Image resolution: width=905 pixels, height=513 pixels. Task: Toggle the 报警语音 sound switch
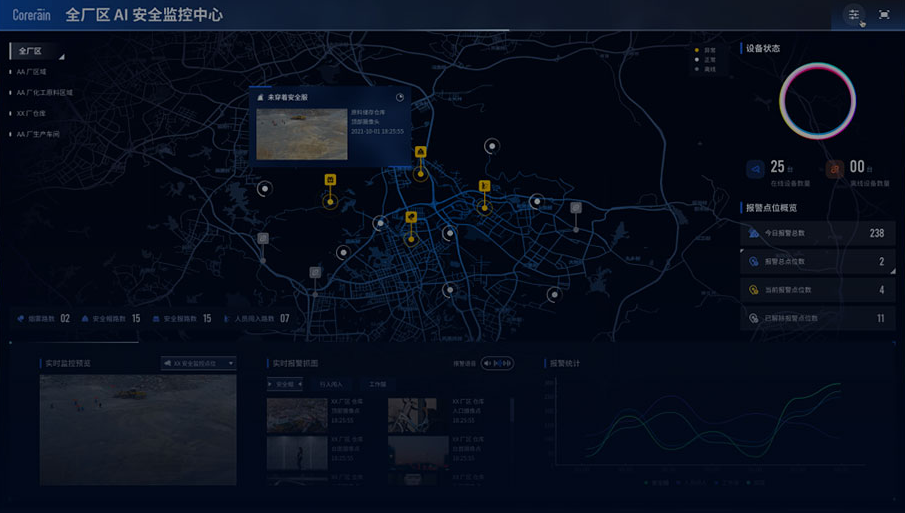point(497,363)
